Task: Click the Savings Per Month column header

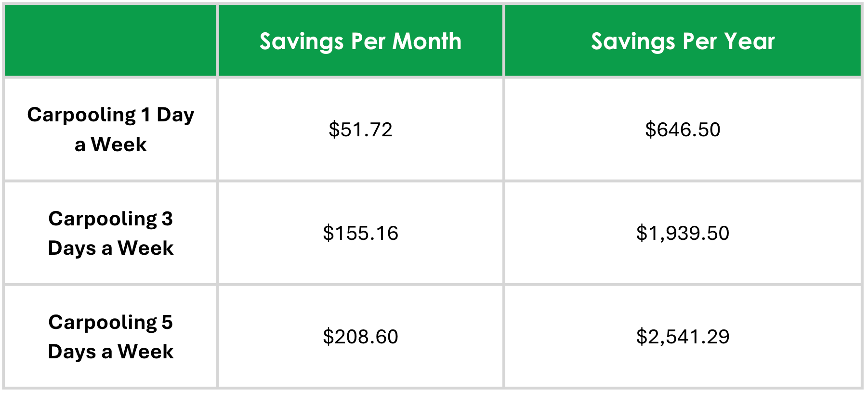Action: 360,41
